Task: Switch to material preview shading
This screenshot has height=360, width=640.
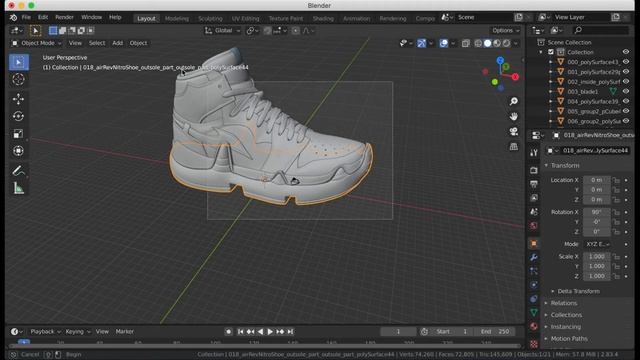Action: tap(497, 43)
